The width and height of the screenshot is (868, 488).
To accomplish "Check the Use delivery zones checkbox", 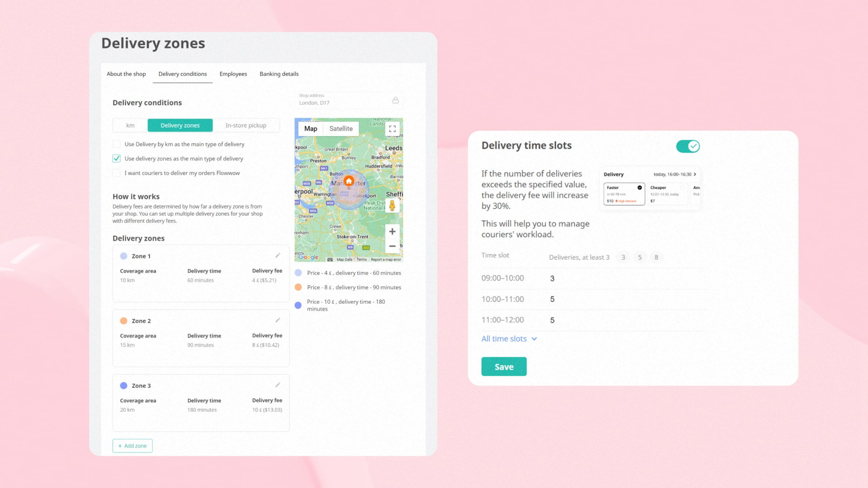I will click(116, 158).
